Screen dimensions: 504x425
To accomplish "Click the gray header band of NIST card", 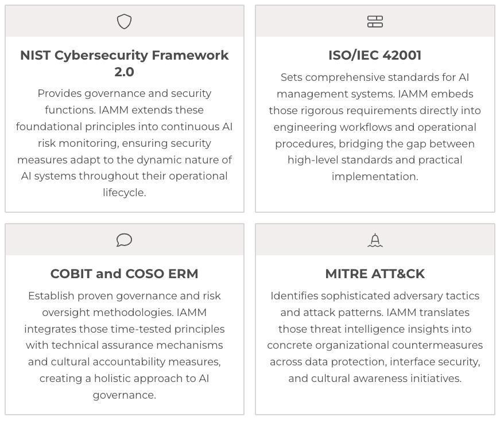I will [125, 21].
